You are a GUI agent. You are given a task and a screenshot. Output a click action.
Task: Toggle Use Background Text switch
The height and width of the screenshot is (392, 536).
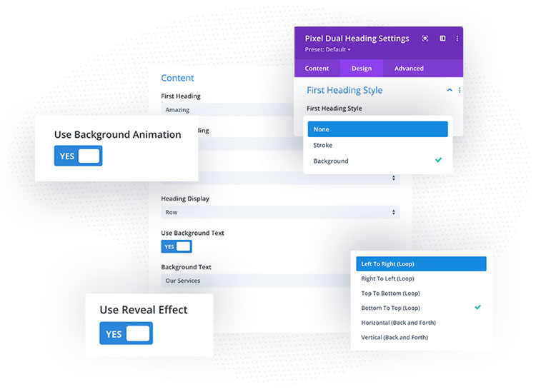177,246
